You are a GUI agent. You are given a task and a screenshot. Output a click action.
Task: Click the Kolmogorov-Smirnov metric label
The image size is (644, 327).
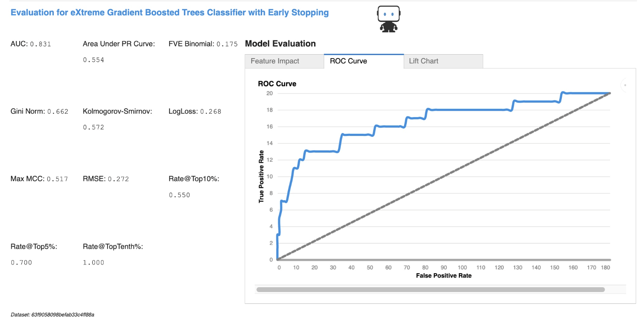[x=117, y=111]
